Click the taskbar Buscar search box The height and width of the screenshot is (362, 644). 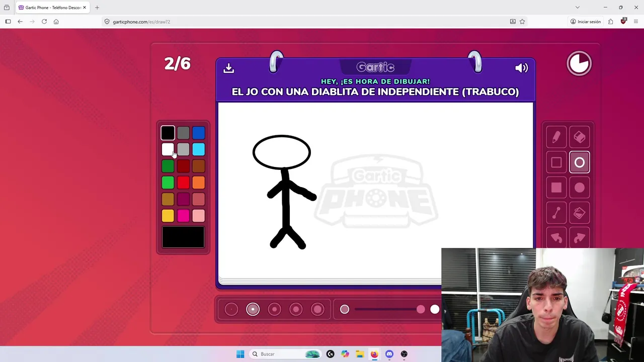[x=286, y=354]
